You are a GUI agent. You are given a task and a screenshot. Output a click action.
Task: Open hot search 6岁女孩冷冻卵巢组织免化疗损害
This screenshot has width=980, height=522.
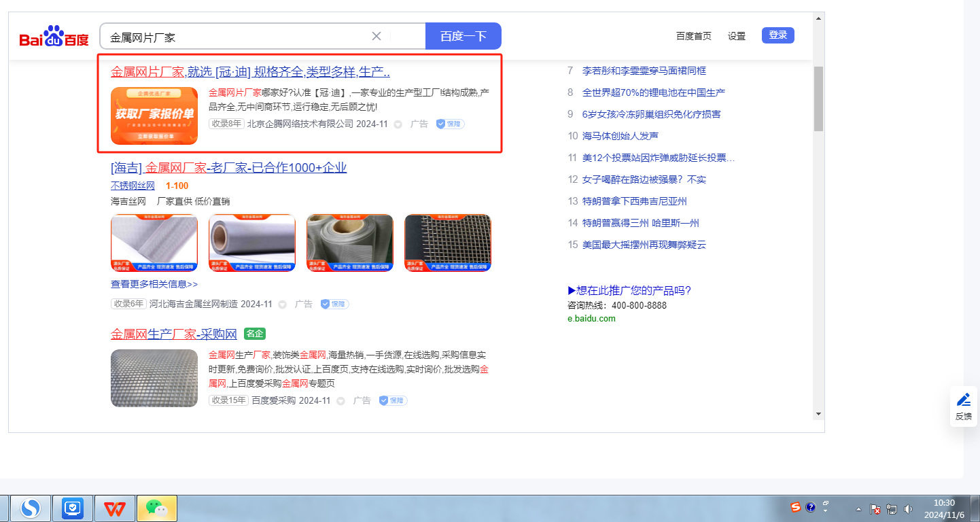click(652, 114)
